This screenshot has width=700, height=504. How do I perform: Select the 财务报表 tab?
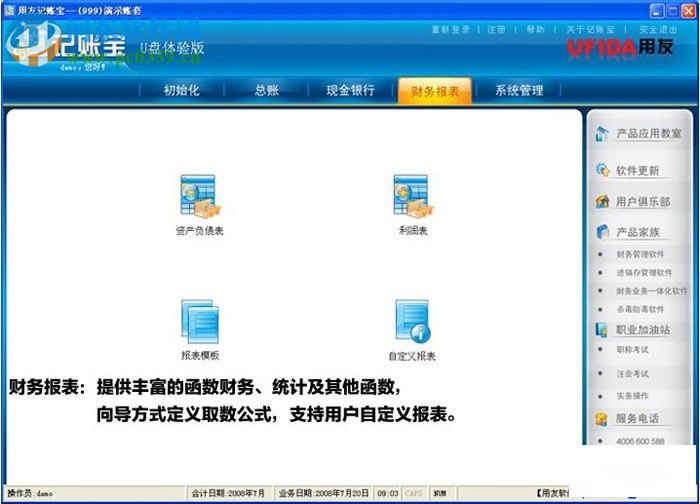pyautogui.click(x=435, y=91)
